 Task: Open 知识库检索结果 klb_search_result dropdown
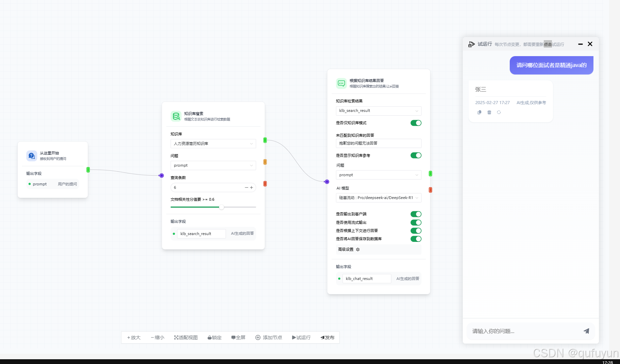(x=378, y=111)
